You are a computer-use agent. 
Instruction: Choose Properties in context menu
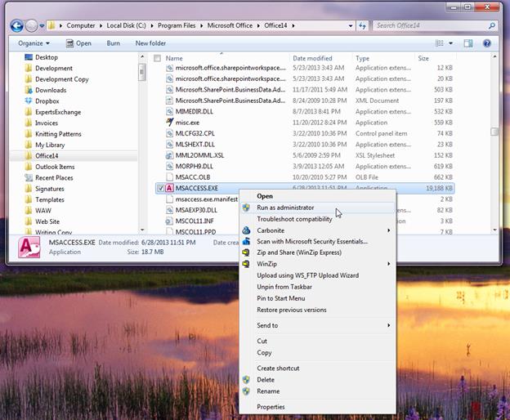point(317,407)
